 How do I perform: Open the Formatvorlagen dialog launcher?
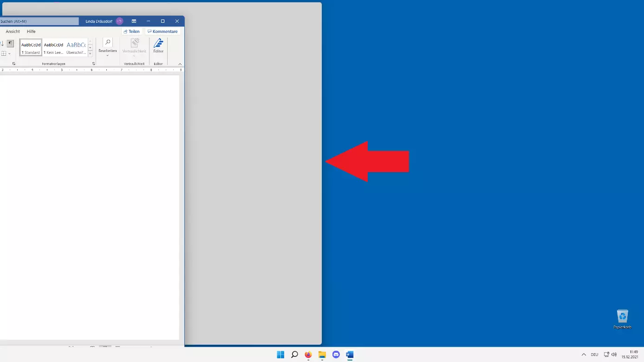coord(94,64)
